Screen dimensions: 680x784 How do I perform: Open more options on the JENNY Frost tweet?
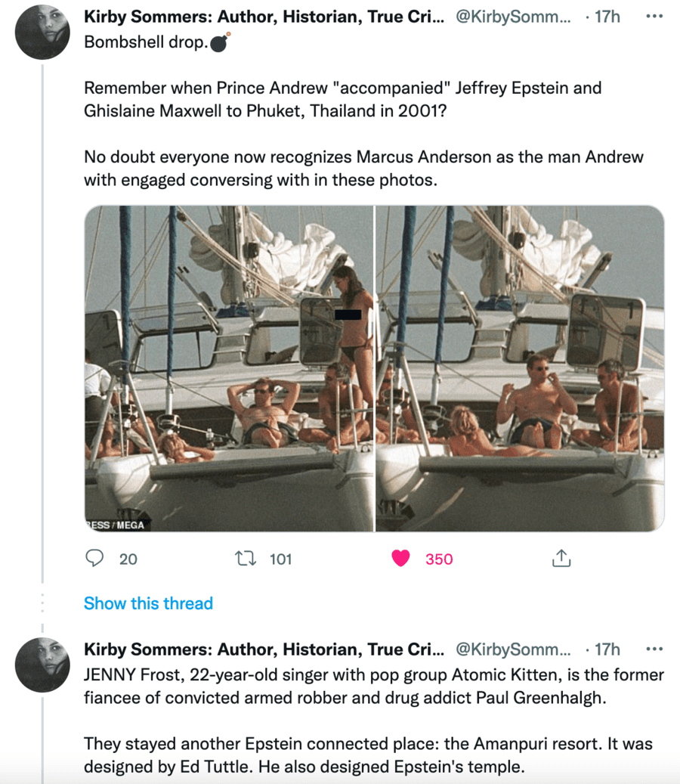[x=654, y=649]
